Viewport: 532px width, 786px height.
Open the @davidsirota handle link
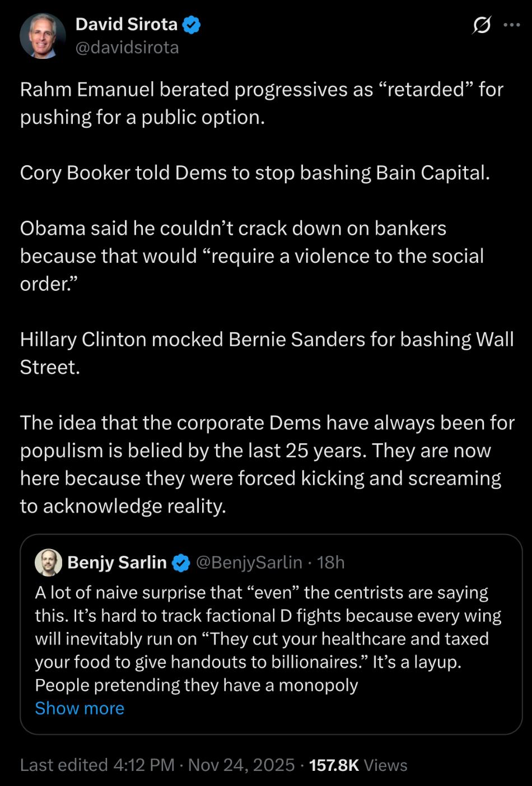[x=127, y=48]
